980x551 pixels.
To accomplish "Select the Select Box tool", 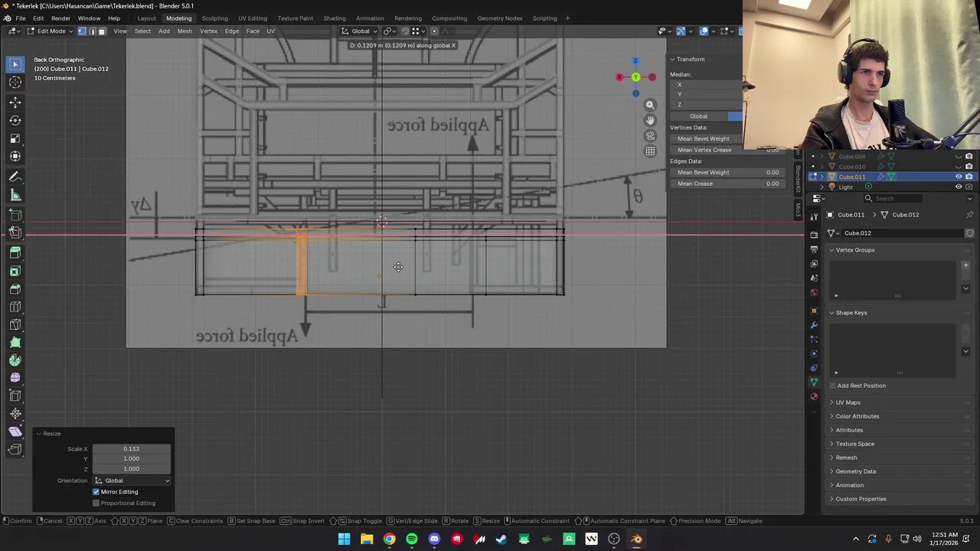I will tap(15, 64).
